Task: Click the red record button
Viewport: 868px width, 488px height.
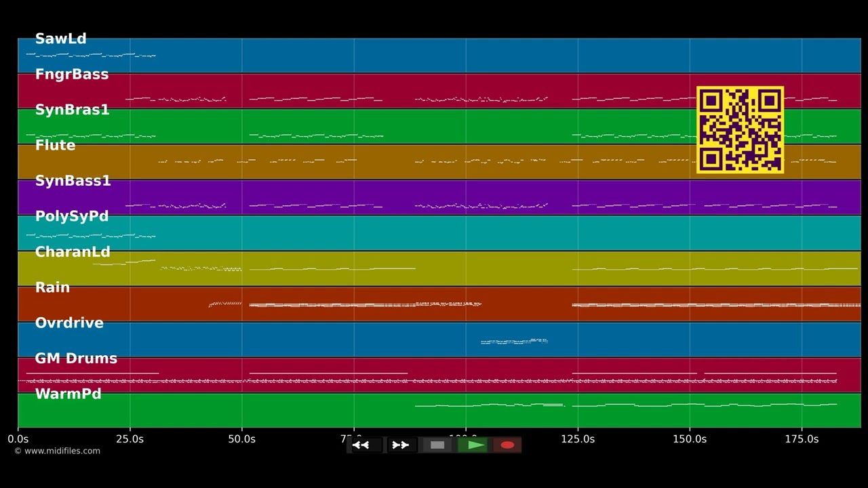Action: [x=507, y=445]
